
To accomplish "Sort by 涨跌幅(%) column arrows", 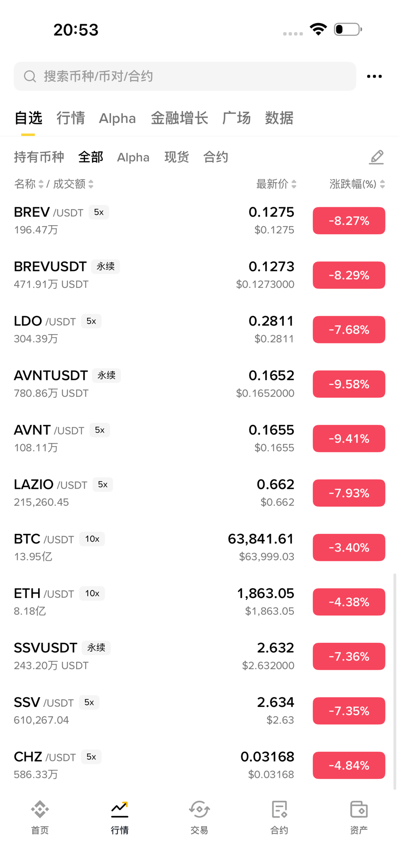I will coord(382,184).
